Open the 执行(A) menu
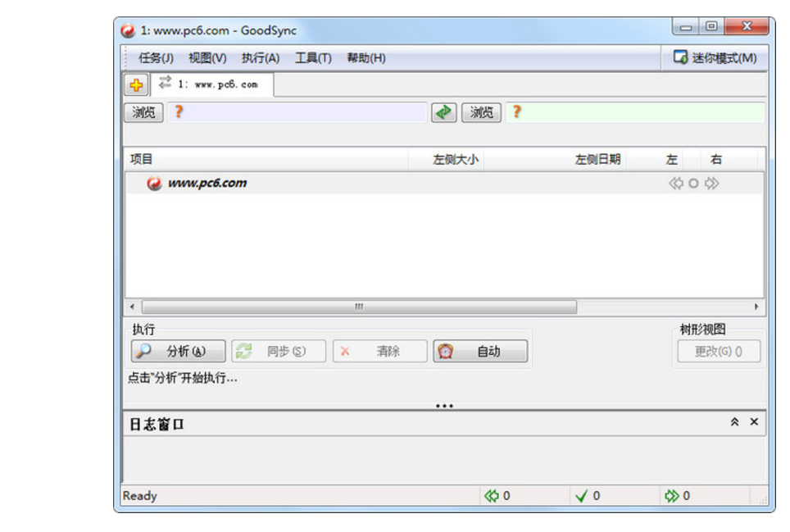 (261, 58)
